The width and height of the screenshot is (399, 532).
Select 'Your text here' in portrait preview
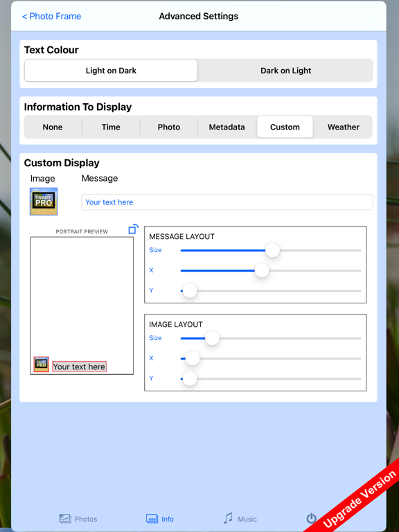pyautogui.click(x=79, y=366)
